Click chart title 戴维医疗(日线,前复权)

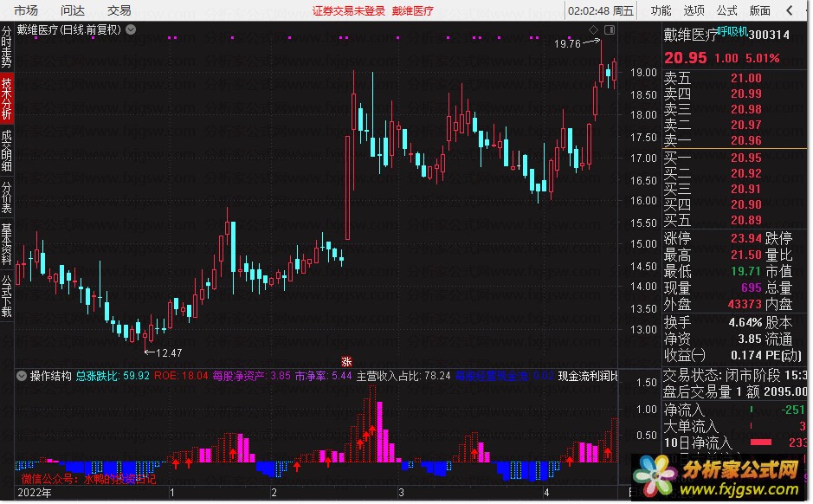coord(69,29)
